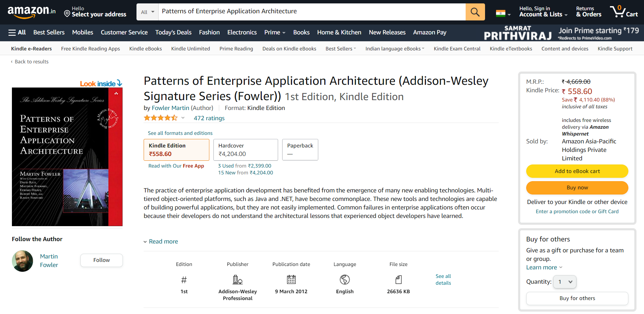Click the Publication date calendar icon

point(291,280)
